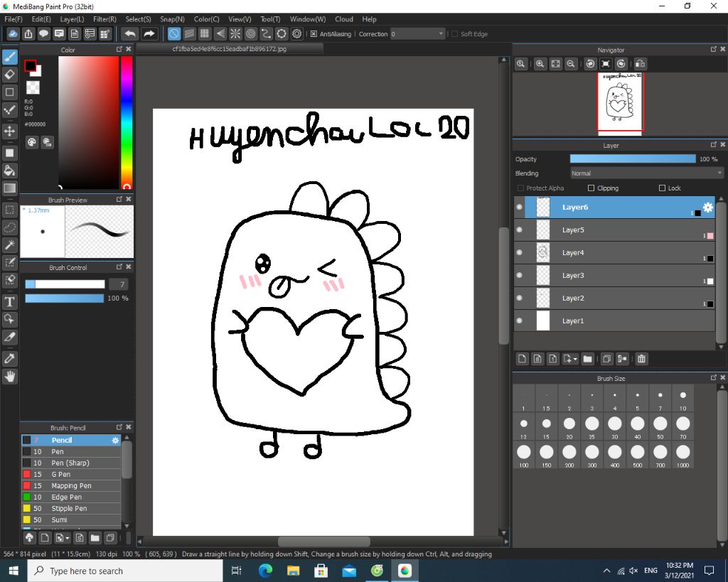Select the Brush tool in the left toolbar
The width and height of the screenshot is (728, 582).
pyautogui.click(x=10, y=57)
